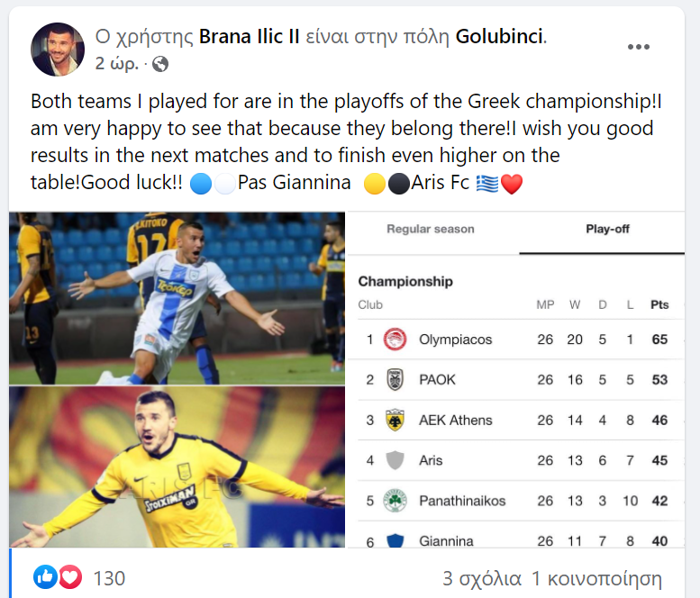Click the Panathinaikos clover logo
This screenshot has width=700, height=598.
[x=395, y=501]
